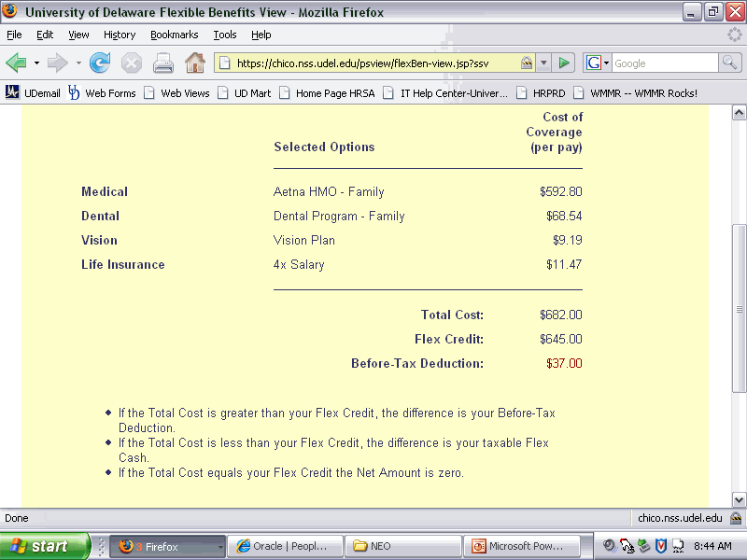Open the Google search engine dropdown
The height and width of the screenshot is (560, 747).
tap(598, 63)
